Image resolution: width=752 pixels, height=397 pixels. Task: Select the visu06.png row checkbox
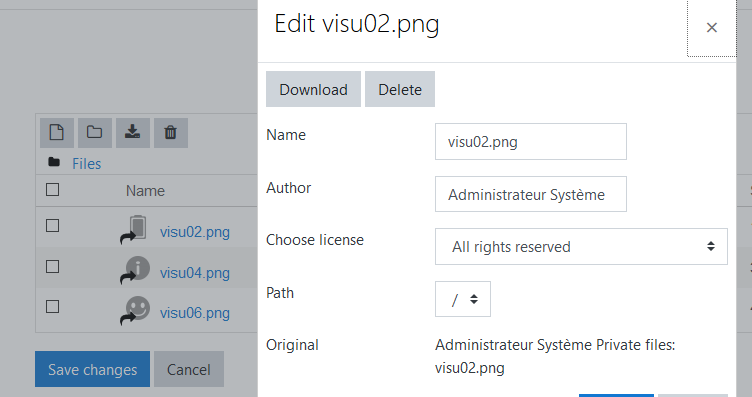pos(53,307)
